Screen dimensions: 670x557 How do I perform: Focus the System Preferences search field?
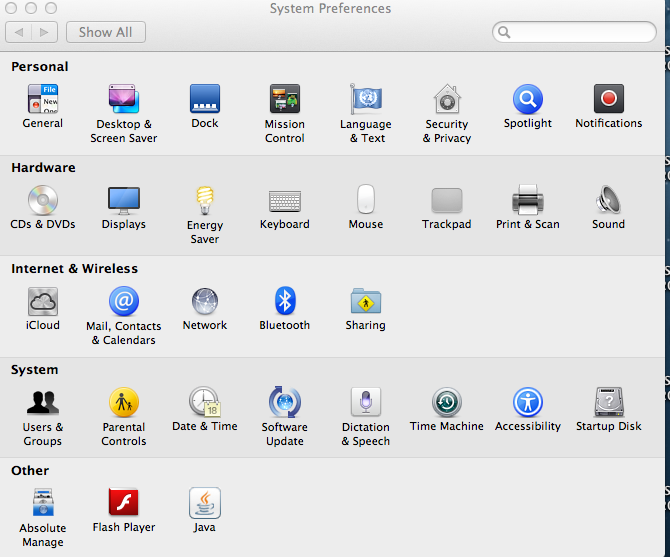click(x=574, y=32)
